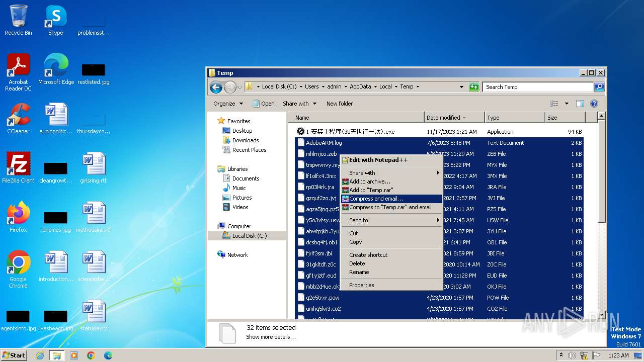
Task: Open Recent Places in navigation pane
Action: pyautogui.click(x=249, y=150)
